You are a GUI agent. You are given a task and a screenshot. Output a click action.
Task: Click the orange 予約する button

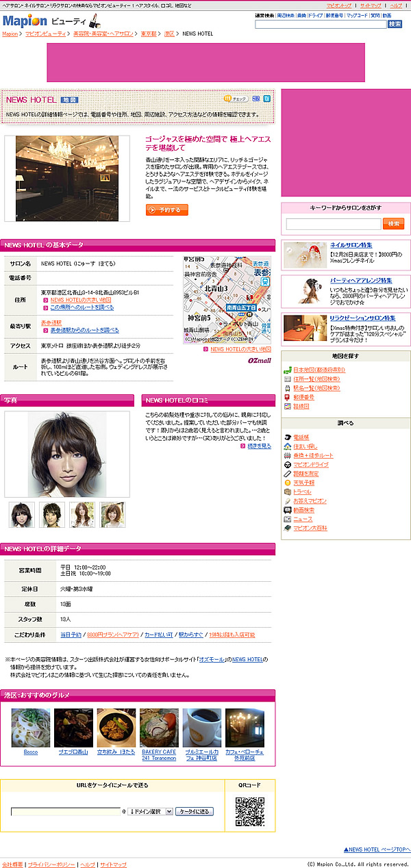point(166,210)
